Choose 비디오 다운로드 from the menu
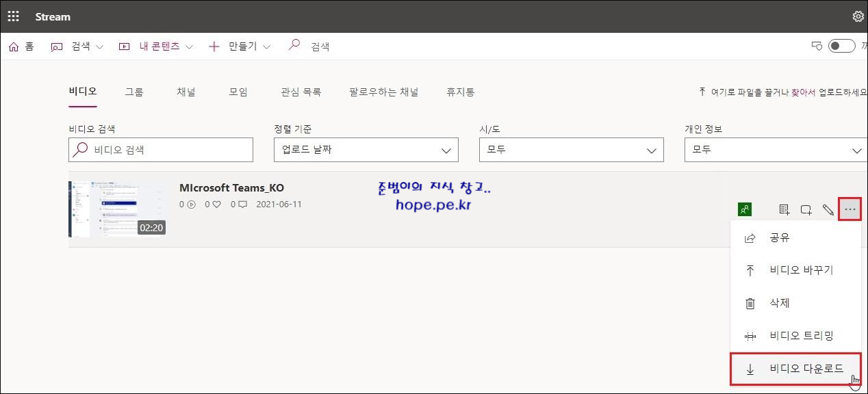This screenshot has height=394, width=868. [x=795, y=369]
